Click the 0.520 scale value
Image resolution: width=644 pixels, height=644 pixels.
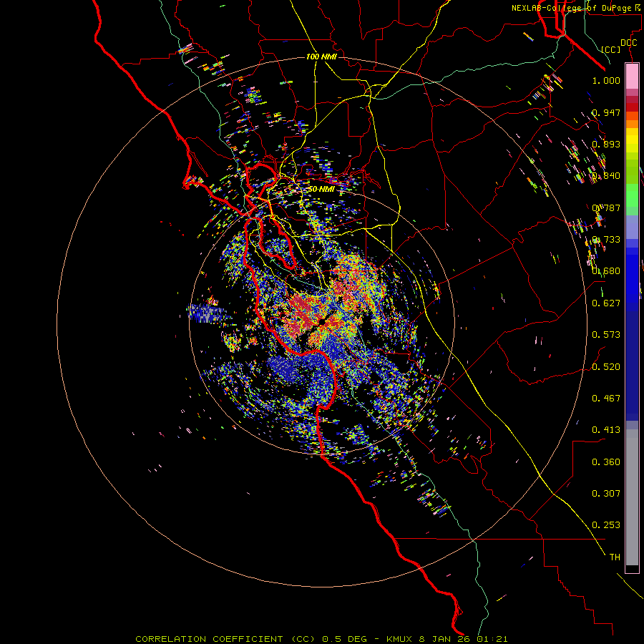606,367
